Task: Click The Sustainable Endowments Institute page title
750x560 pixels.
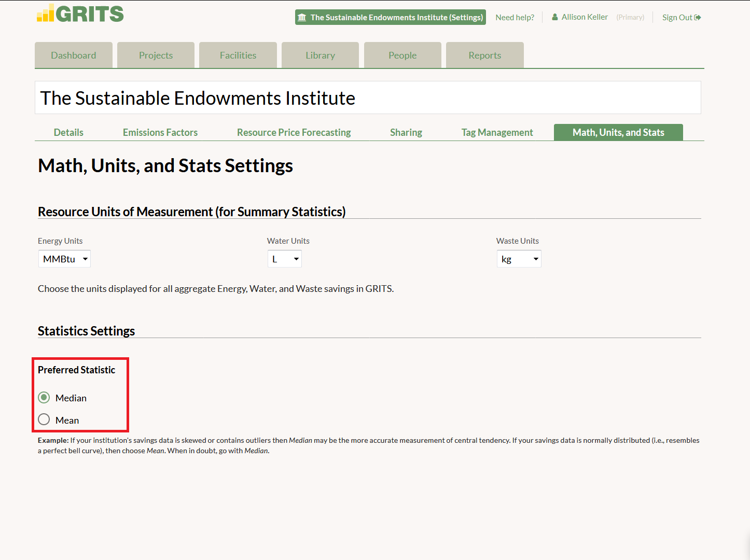Action: pos(198,98)
